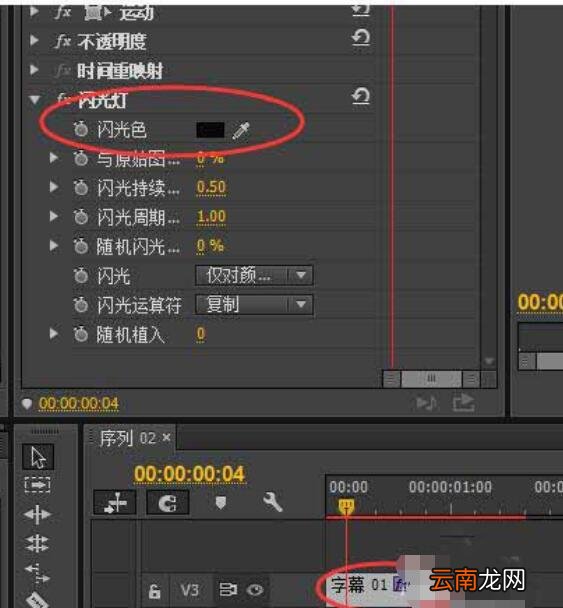The image size is (563, 608).
Task: Add a marker in timeline
Action: [x=220, y=503]
